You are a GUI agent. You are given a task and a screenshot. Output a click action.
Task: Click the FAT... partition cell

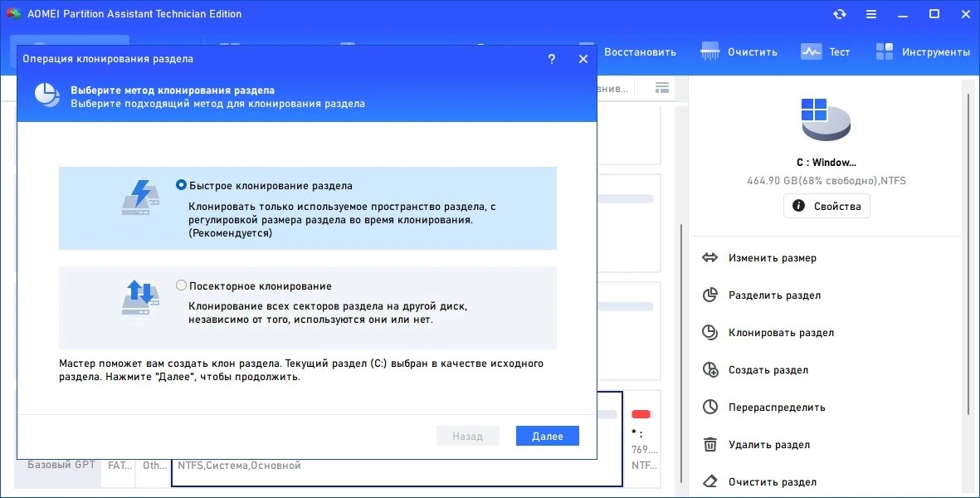120,466
